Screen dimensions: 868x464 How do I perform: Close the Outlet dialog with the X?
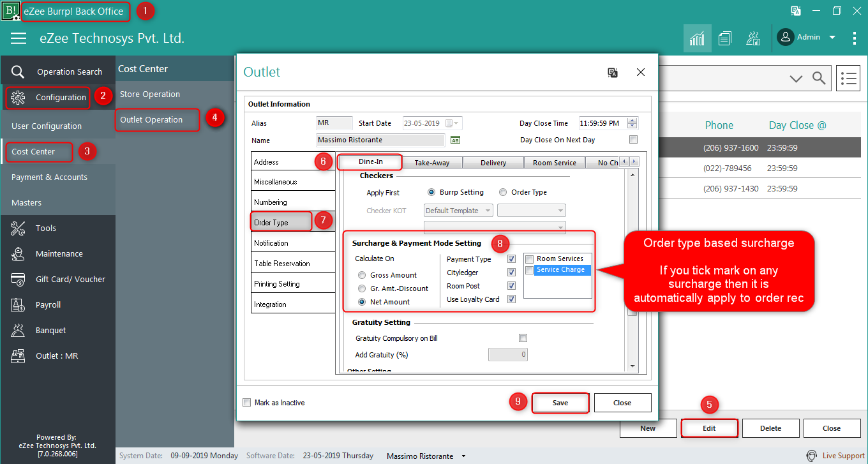641,72
